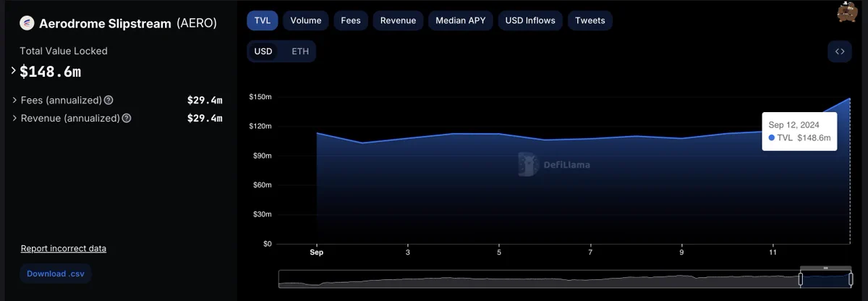868x301 pixels.
Task: Click the $29.4m Fees value
Action: click(205, 101)
